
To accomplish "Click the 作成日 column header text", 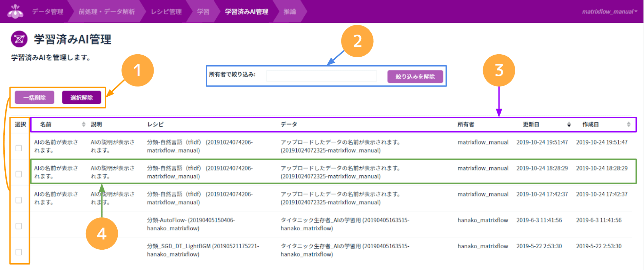I will (x=591, y=124).
